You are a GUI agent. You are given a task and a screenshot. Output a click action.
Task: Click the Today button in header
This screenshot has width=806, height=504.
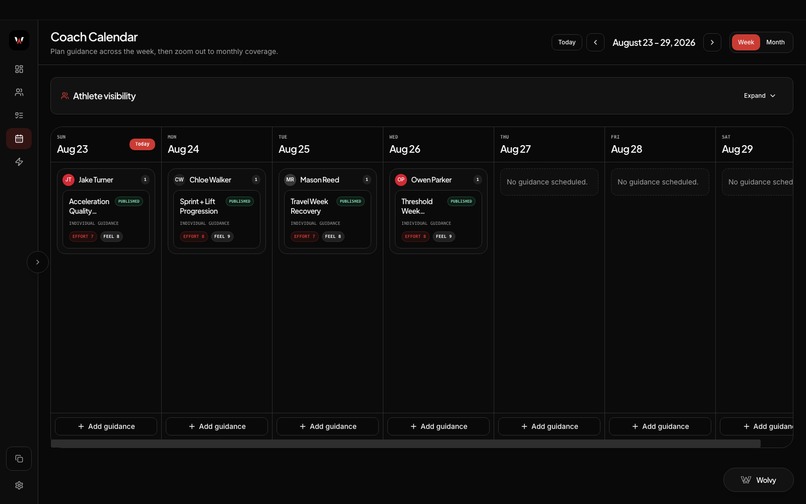click(x=566, y=42)
